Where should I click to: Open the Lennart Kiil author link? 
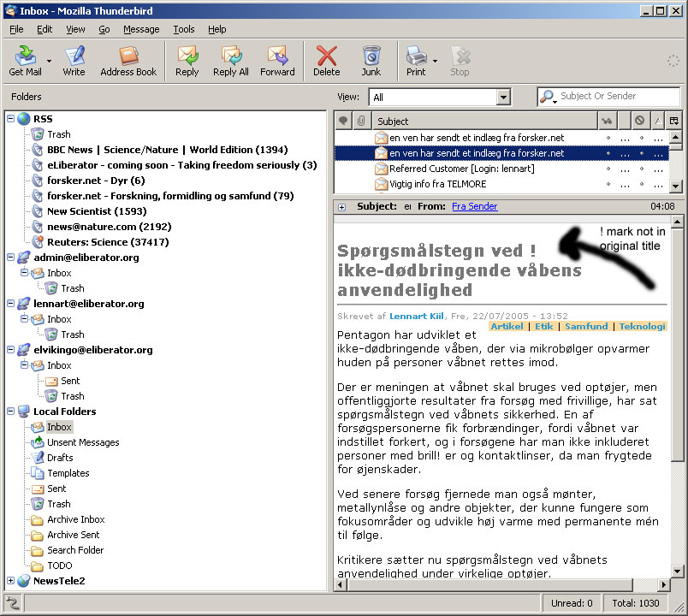(413, 316)
